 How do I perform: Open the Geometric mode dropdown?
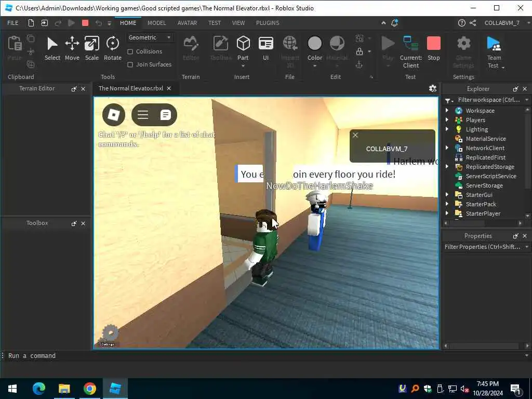(150, 37)
